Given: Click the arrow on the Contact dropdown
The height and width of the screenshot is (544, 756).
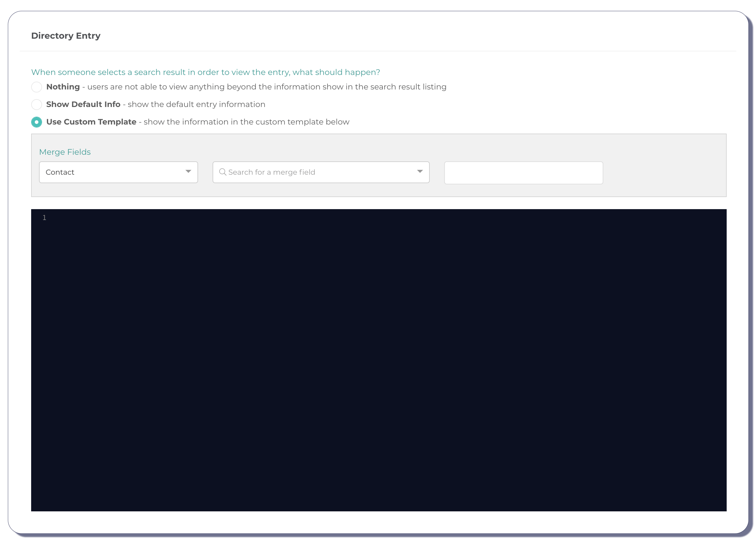Looking at the screenshot, I should point(188,172).
